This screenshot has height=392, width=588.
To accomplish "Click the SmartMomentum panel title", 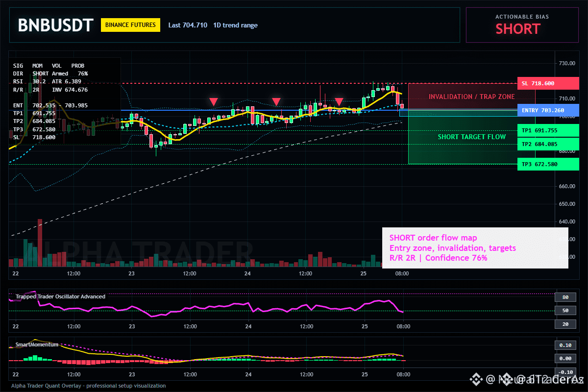I will point(37,344).
